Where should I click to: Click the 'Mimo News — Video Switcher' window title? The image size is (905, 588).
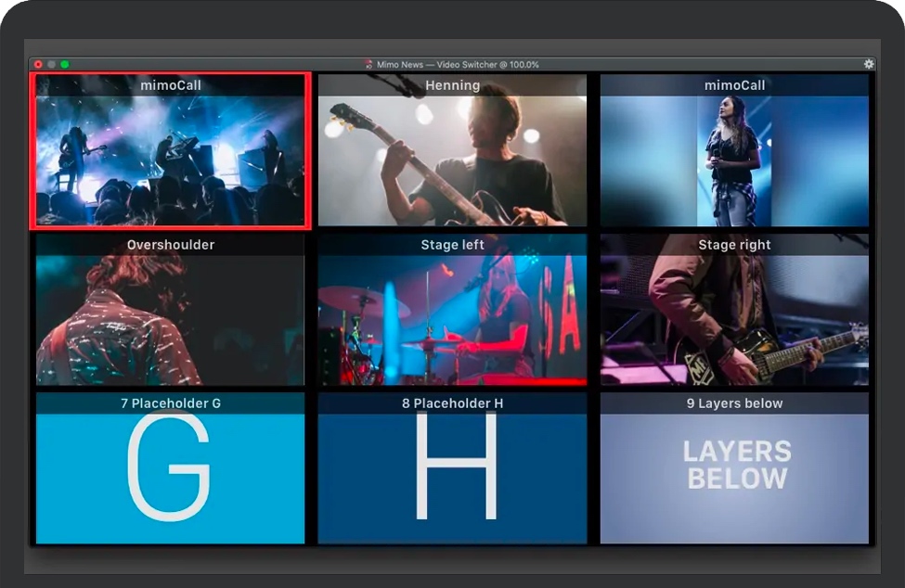click(457, 65)
